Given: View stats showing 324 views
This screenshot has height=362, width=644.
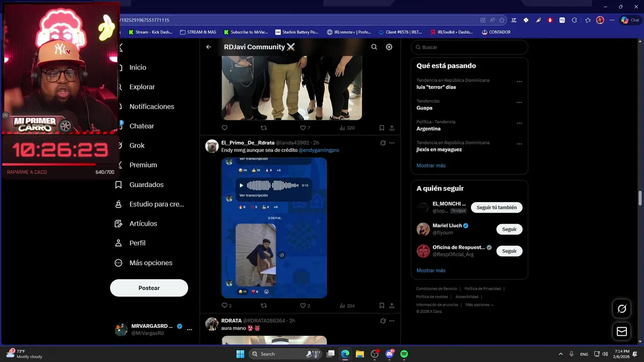Looking at the screenshot, I should click(347, 305).
